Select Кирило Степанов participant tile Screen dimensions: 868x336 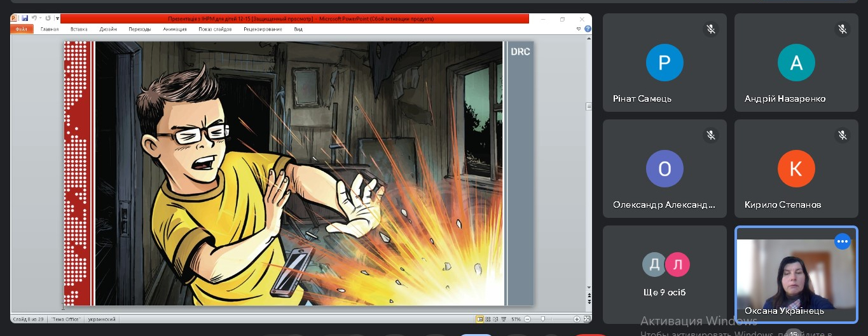pyautogui.click(x=796, y=169)
